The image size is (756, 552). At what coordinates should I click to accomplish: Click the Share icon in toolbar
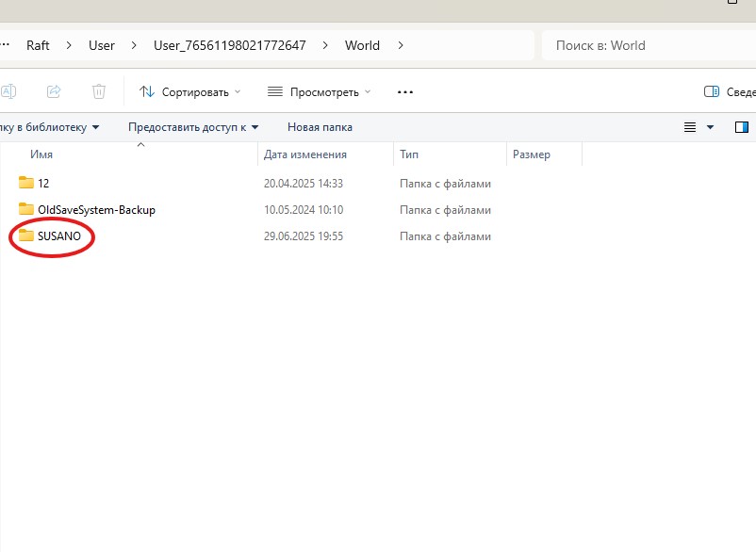(x=54, y=91)
